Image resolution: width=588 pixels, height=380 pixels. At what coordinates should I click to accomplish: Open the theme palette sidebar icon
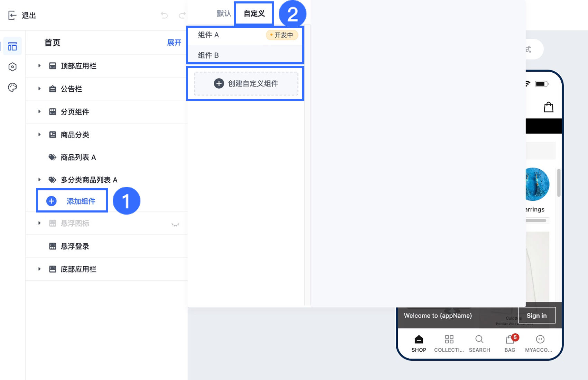pyautogui.click(x=12, y=87)
